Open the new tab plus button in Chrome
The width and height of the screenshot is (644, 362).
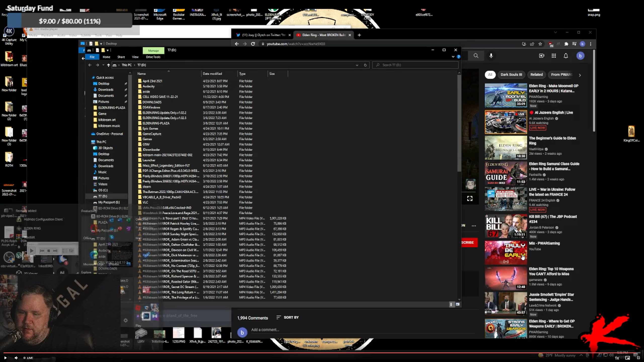coord(359,35)
